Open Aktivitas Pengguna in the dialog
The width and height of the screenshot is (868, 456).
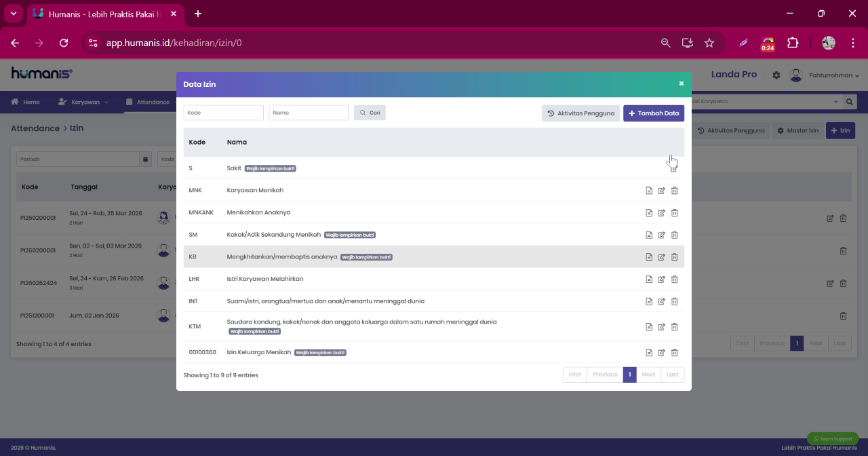(x=580, y=113)
